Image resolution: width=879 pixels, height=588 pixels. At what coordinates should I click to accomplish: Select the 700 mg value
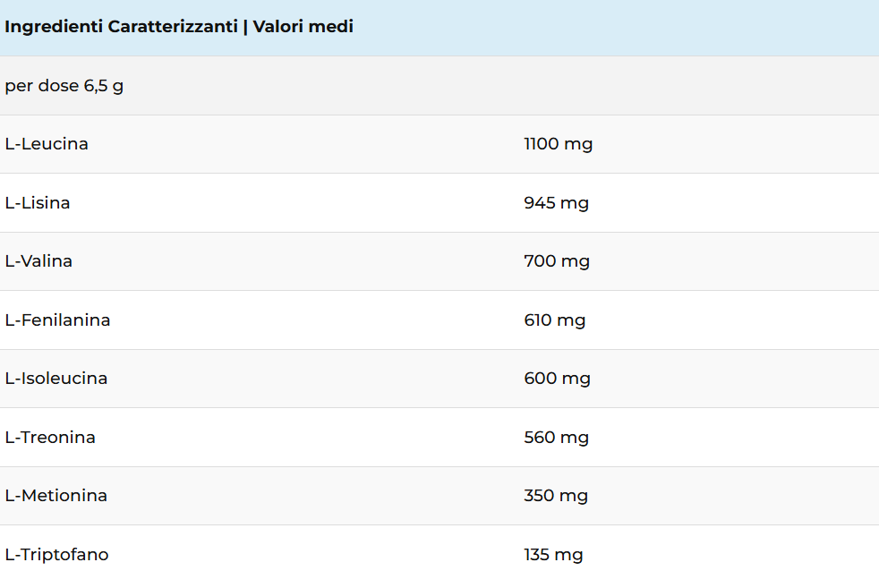pyautogui.click(x=557, y=261)
